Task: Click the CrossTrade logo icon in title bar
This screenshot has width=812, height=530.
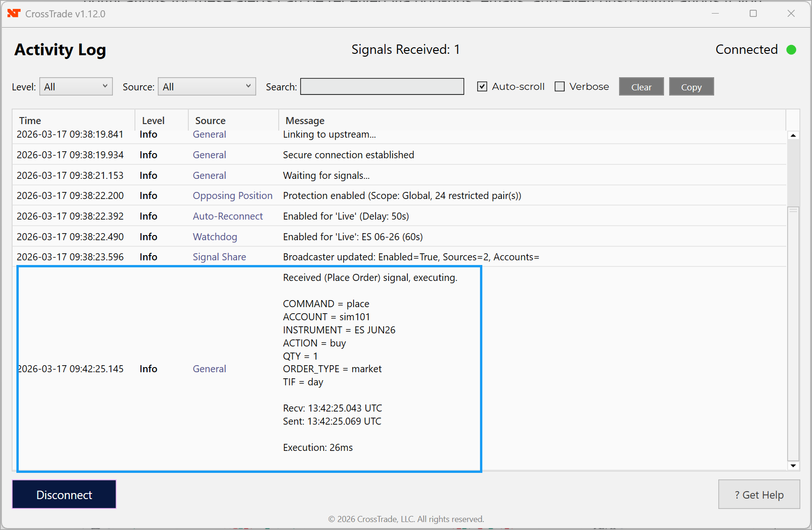Action: 14,14
